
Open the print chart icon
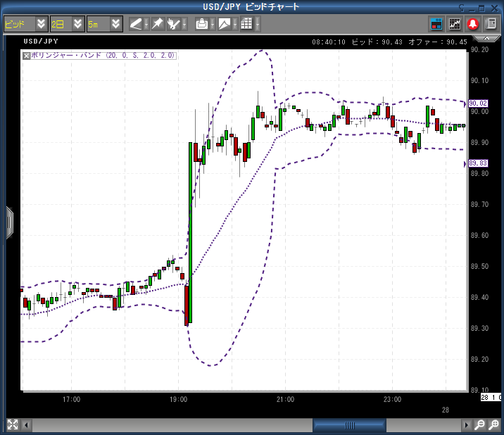point(202,23)
